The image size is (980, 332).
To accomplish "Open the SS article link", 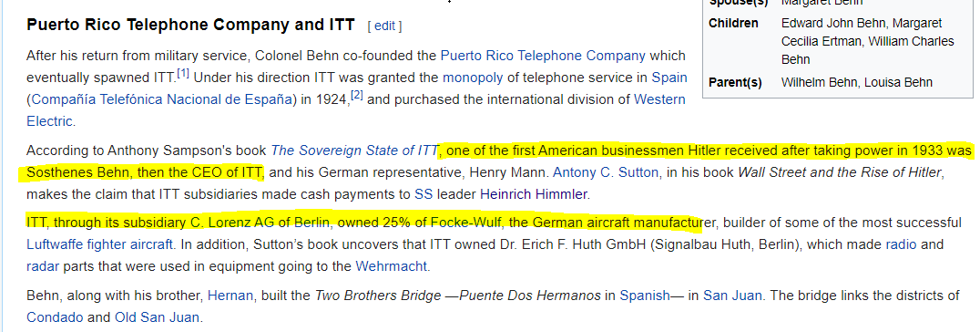I will [x=424, y=194].
